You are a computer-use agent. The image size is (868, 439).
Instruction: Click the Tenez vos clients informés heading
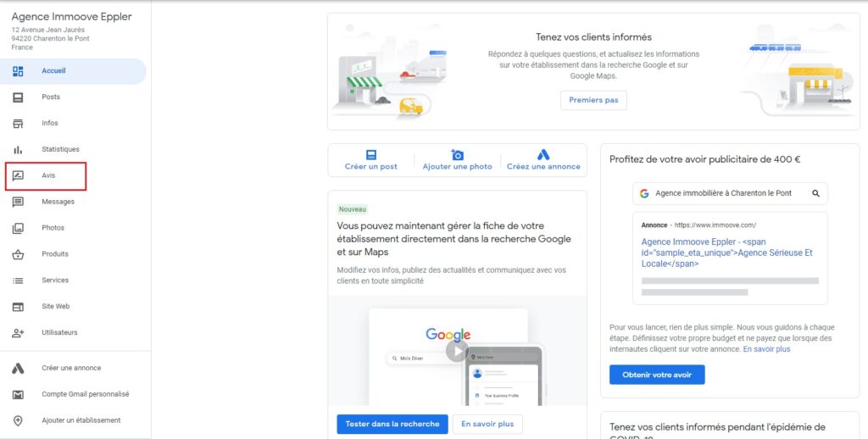pyautogui.click(x=593, y=37)
